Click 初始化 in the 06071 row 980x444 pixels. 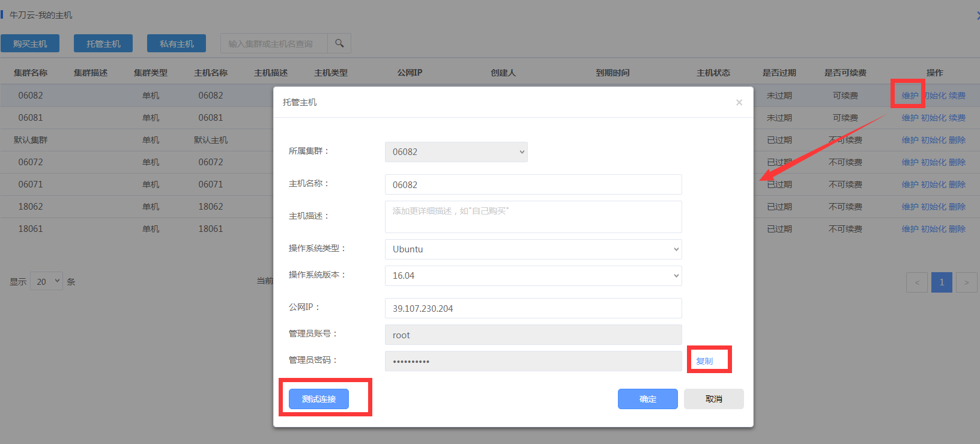click(934, 184)
